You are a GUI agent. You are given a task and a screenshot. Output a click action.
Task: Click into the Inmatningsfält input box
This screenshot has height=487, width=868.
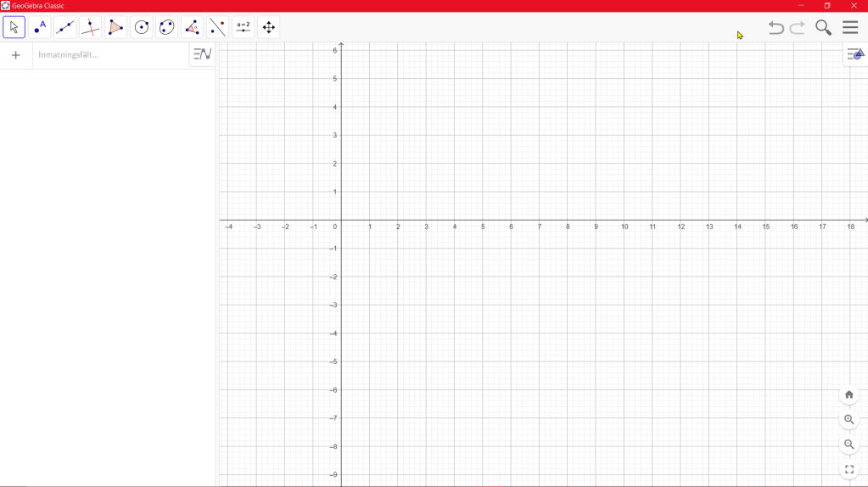click(109, 55)
